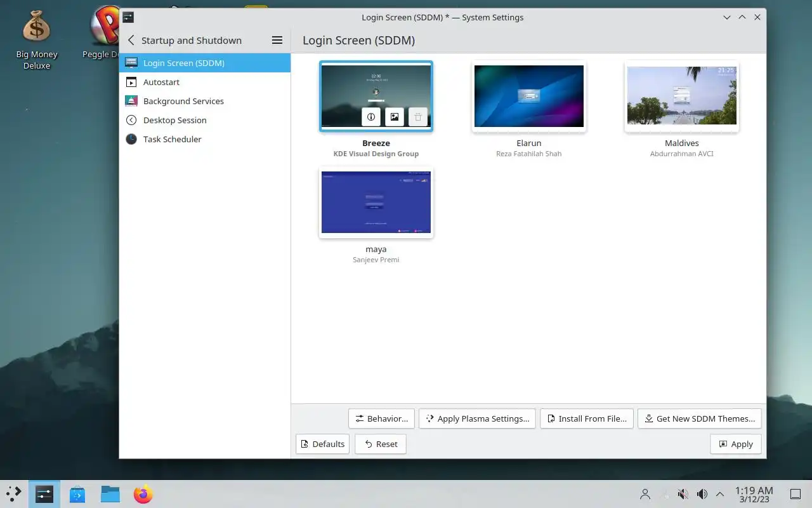Click the Peggle Deluxe desktop icon
The height and width of the screenshot is (508, 812).
point(103,34)
